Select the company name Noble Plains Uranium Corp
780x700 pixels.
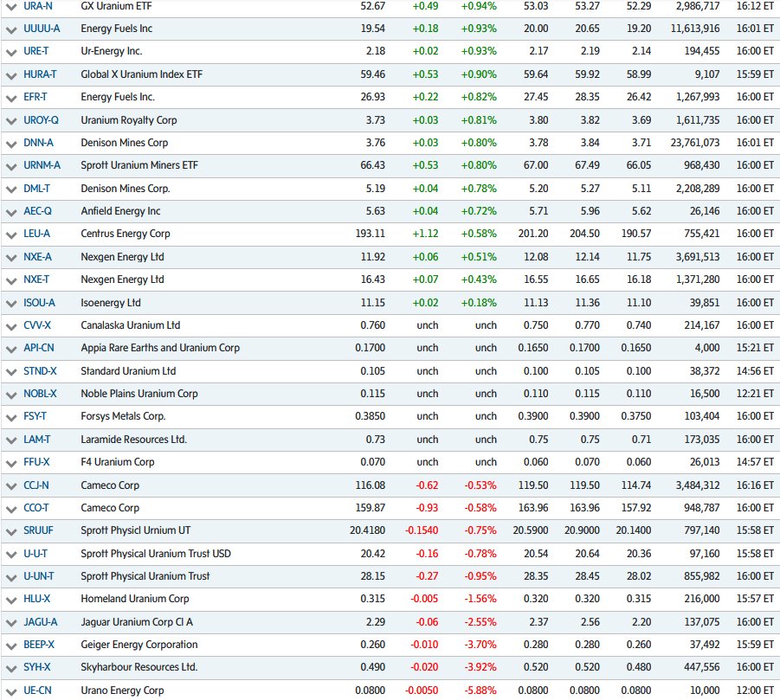139,394
